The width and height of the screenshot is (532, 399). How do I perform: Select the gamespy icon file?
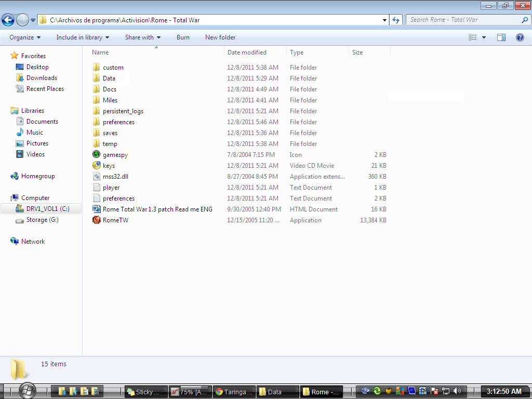coord(96,154)
